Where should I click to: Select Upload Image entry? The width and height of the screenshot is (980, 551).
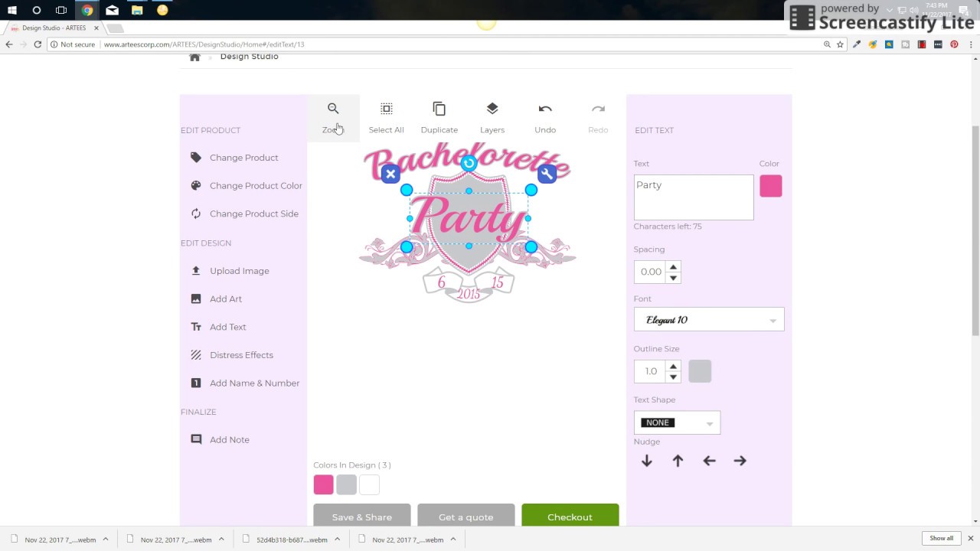(x=240, y=271)
